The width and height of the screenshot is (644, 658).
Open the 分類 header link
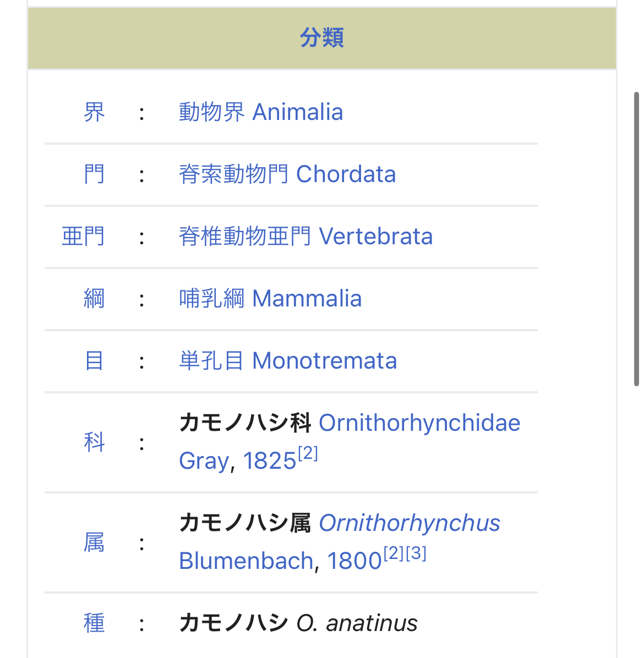click(x=322, y=38)
